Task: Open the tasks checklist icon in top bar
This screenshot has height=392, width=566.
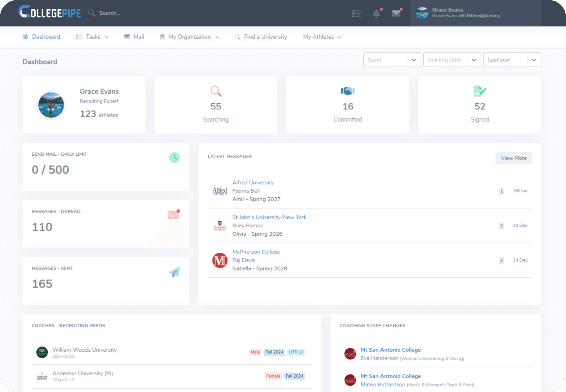Action: click(357, 13)
